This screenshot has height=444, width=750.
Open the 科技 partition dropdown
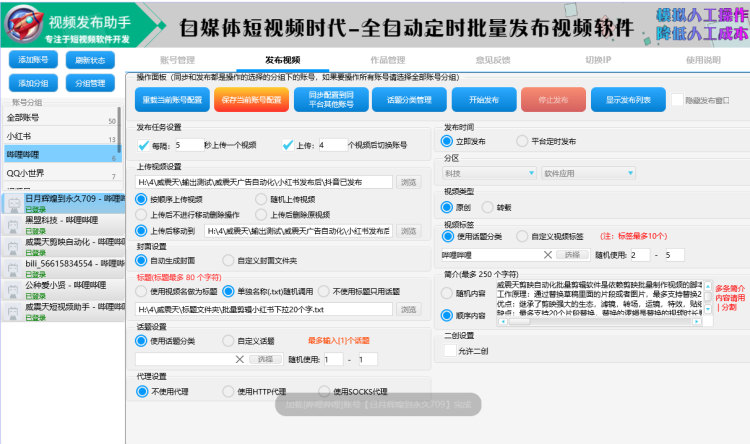pyautogui.click(x=490, y=173)
